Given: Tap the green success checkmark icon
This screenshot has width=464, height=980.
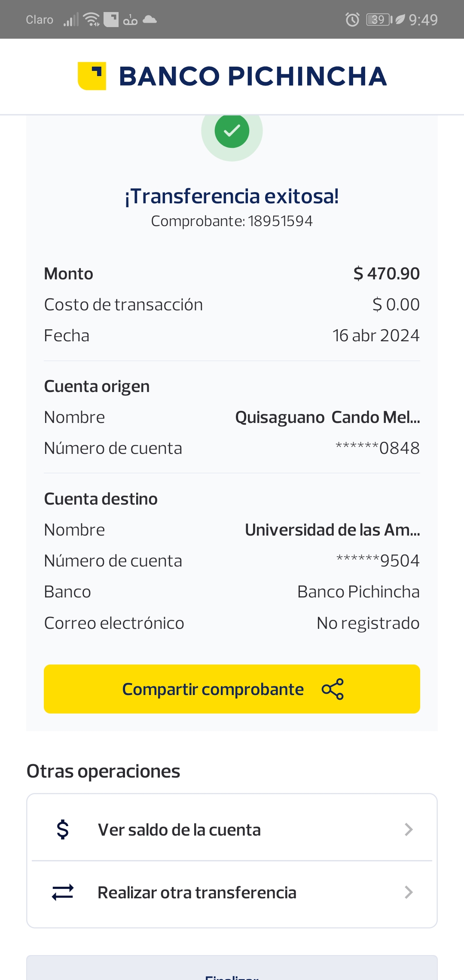Looking at the screenshot, I should click(232, 131).
